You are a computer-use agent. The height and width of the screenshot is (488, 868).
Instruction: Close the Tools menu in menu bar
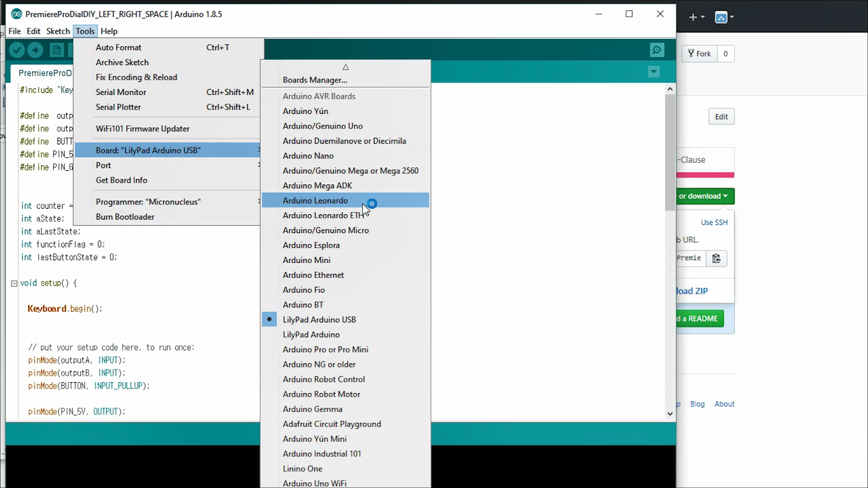click(85, 31)
